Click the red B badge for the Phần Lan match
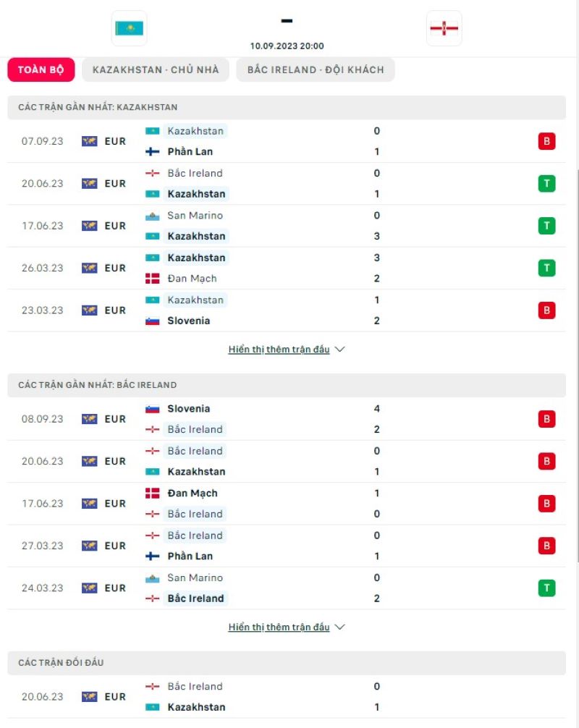579x728 pixels. tap(547, 141)
